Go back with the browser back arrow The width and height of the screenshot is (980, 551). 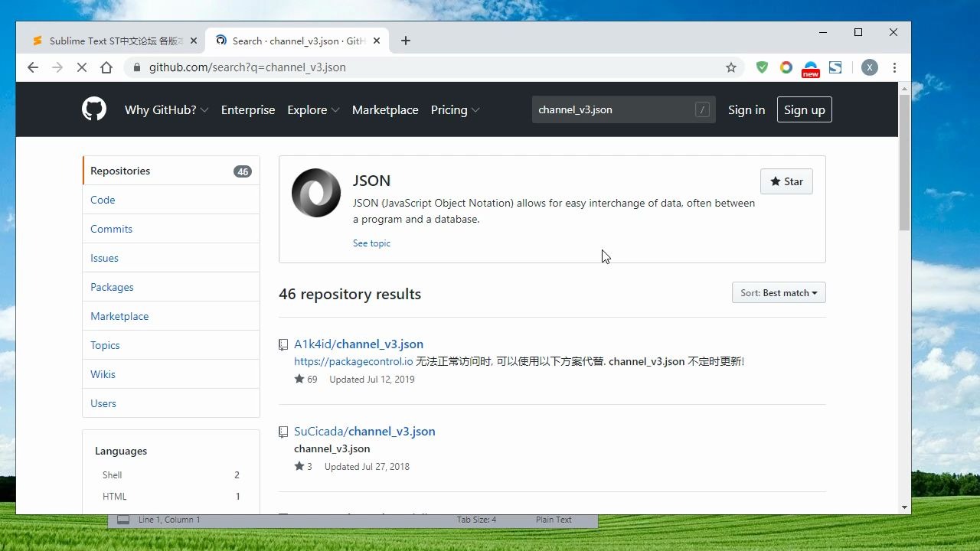point(32,67)
